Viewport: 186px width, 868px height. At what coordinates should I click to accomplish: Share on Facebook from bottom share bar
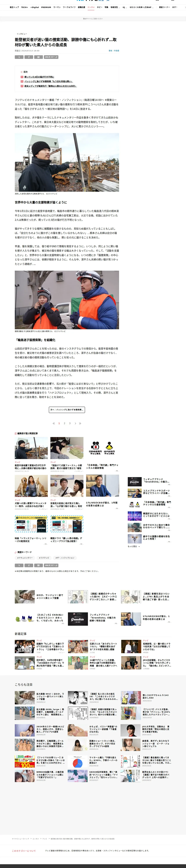[29, 565]
